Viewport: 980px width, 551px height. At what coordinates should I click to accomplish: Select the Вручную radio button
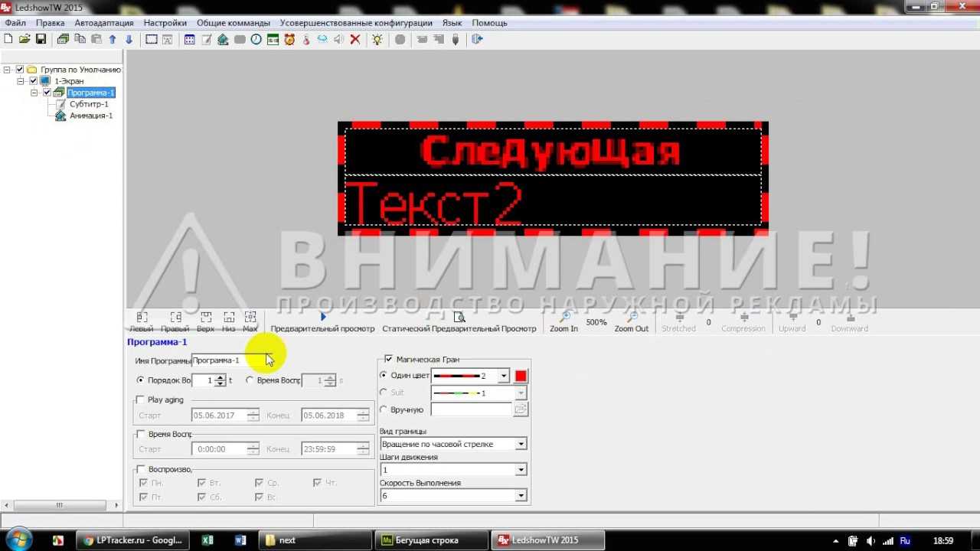click(x=384, y=409)
